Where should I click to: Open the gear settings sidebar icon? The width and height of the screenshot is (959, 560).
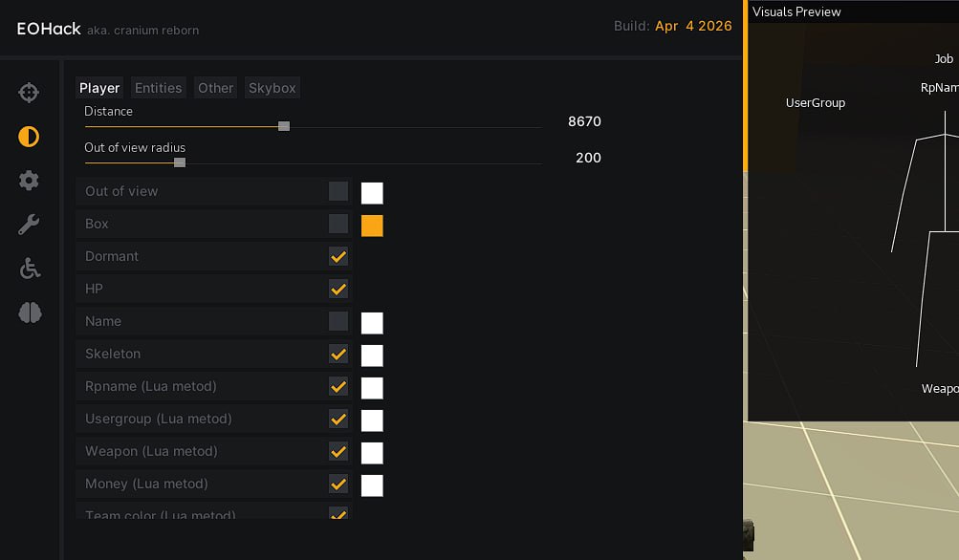(x=29, y=181)
